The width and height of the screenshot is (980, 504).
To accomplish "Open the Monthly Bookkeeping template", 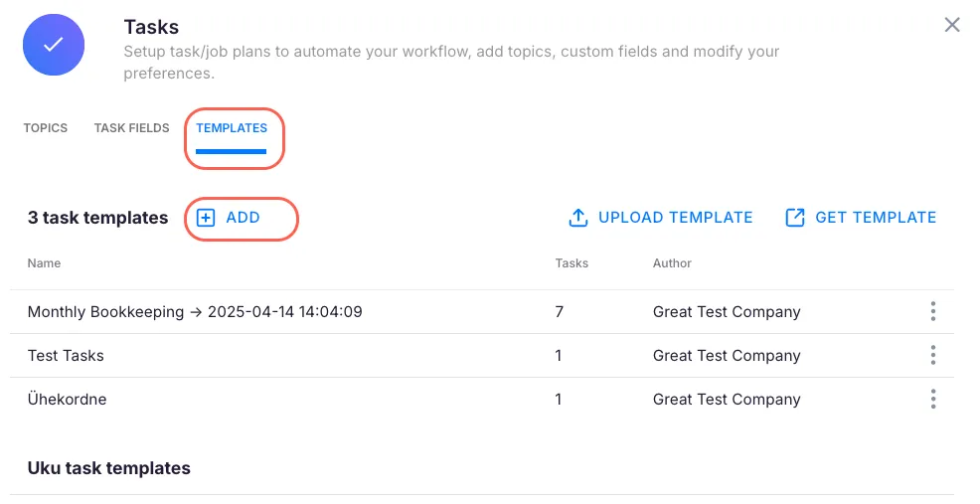I will (195, 312).
